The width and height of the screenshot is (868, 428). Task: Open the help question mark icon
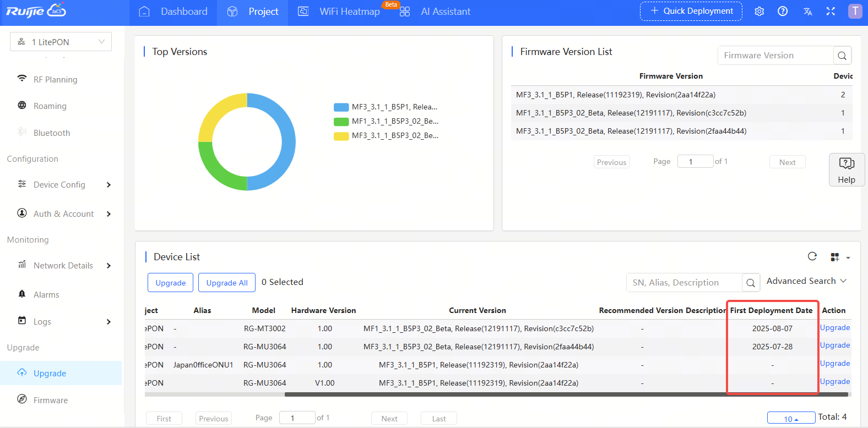[x=783, y=12]
